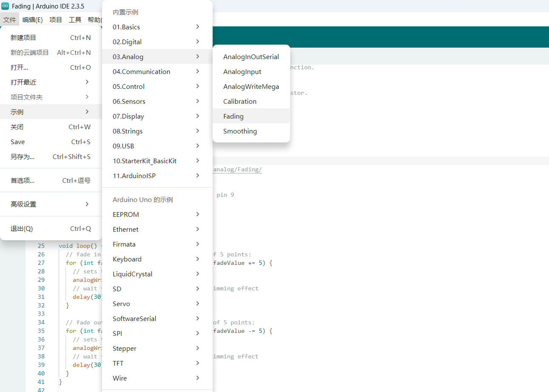Expand Firmata library examples
The height and width of the screenshot is (392, 549).
click(x=157, y=244)
